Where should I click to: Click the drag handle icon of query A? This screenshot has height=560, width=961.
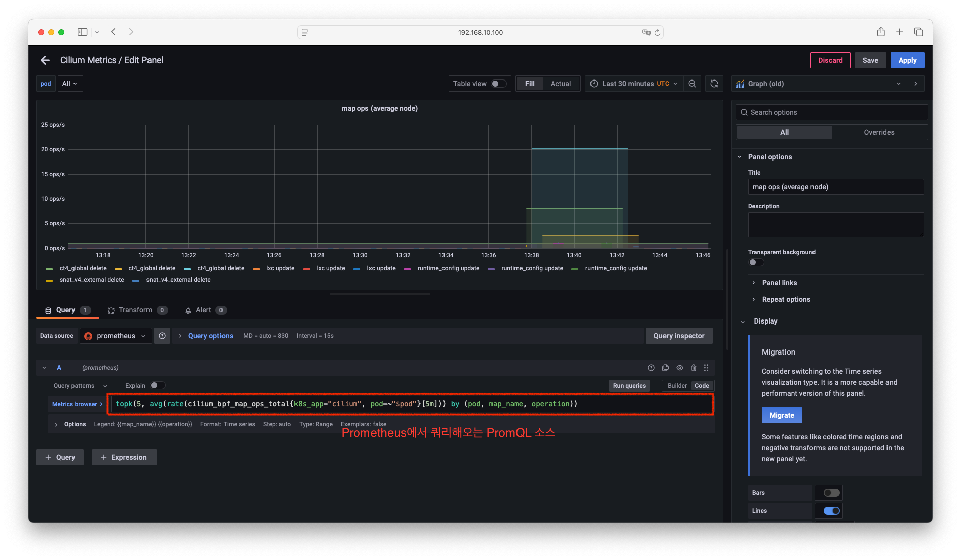(x=706, y=368)
